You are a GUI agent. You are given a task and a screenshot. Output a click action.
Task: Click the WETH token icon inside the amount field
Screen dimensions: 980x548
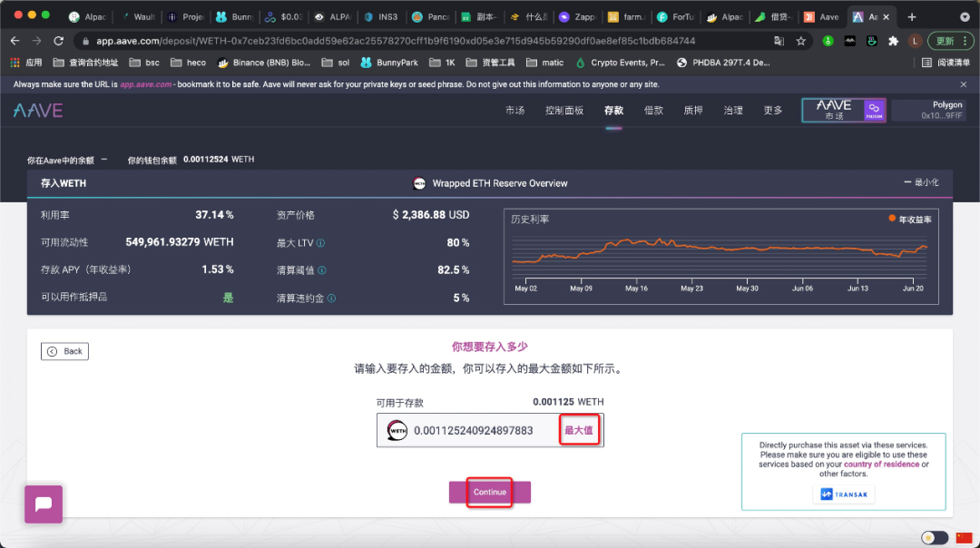coord(397,430)
